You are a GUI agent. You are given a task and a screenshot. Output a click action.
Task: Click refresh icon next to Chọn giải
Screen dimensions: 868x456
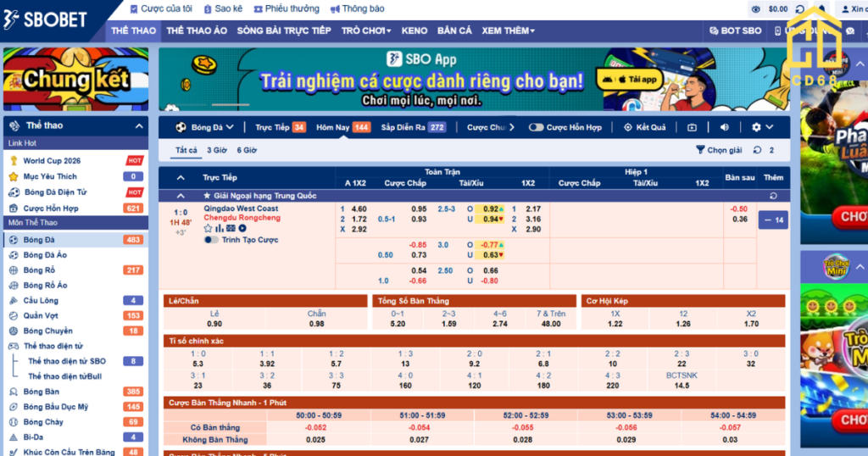point(757,150)
